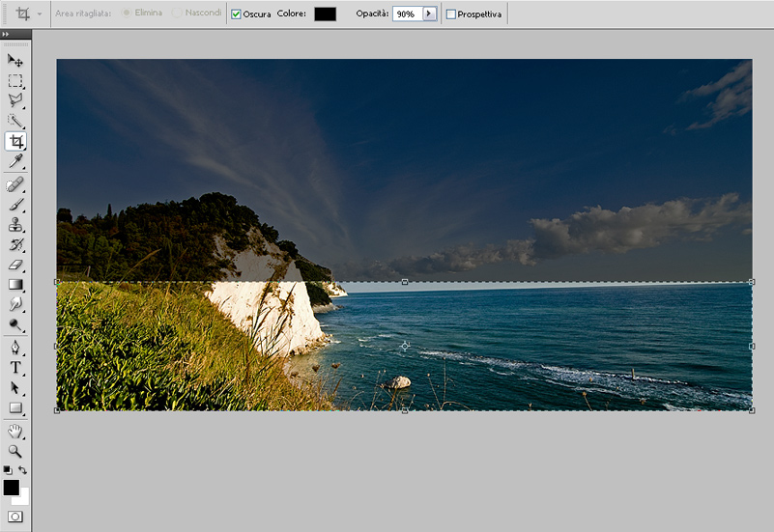Viewport: 774px width, 532px height.
Task: Toggle Quick Mask mode icon
Action: [15, 518]
